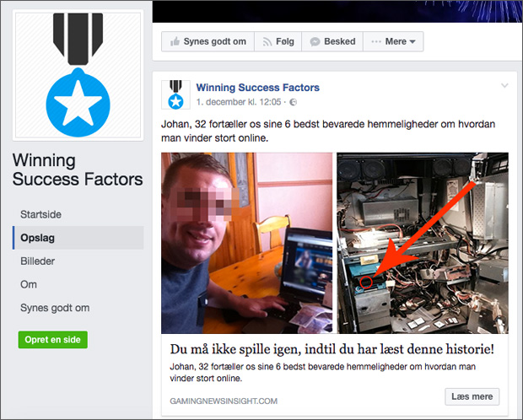The height and width of the screenshot is (420, 523).
Task: Open the Mere dropdown menu
Action: tap(393, 41)
